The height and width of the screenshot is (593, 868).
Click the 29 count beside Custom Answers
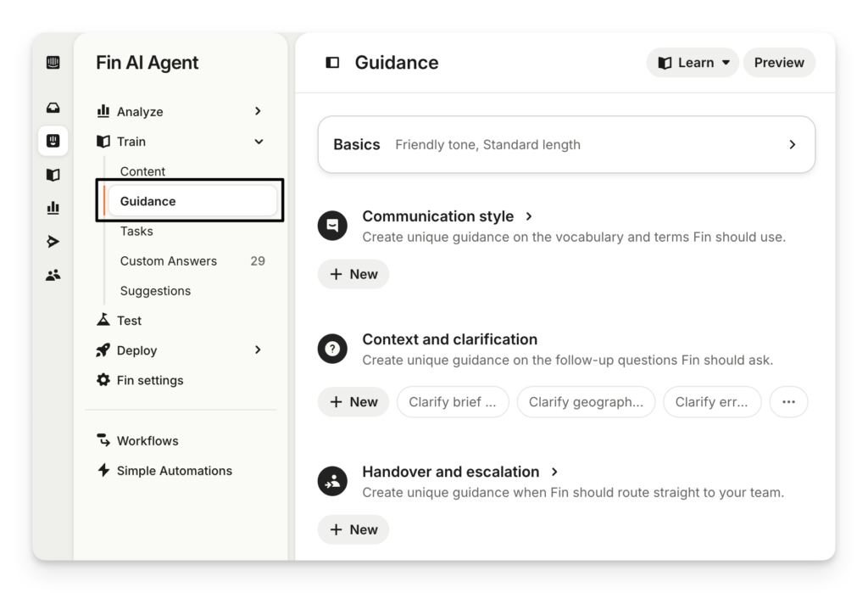pos(258,261)
